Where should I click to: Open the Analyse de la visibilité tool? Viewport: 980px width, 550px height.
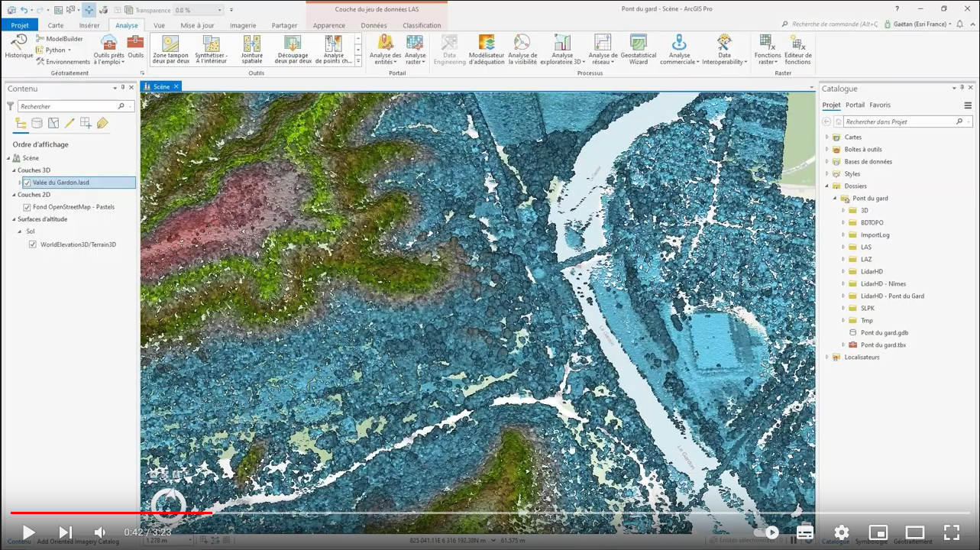pos(522,49)
